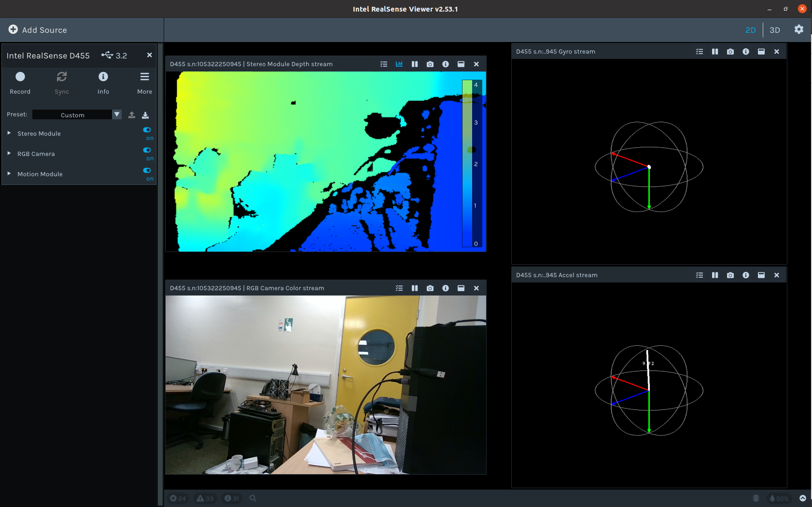Maximize the RGB Camera Color stream view

pyautogui.click(x=461, y=288)
